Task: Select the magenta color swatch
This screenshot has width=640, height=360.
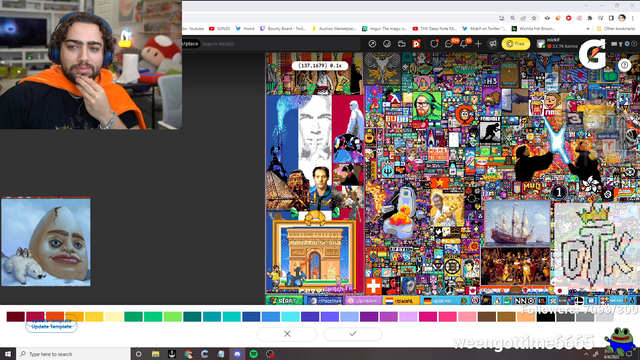Action: [x=427, y=317]
